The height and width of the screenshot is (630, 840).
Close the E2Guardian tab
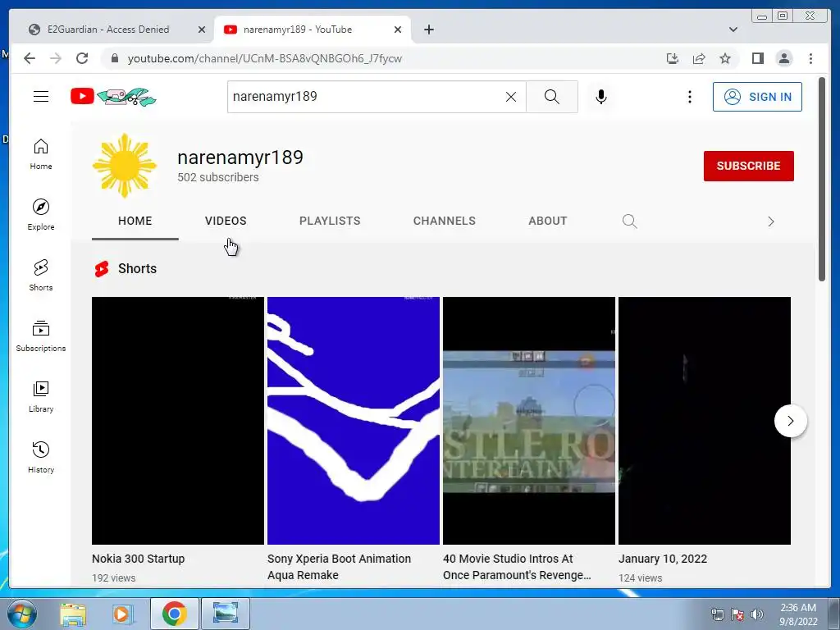click(x=202, y=30)
